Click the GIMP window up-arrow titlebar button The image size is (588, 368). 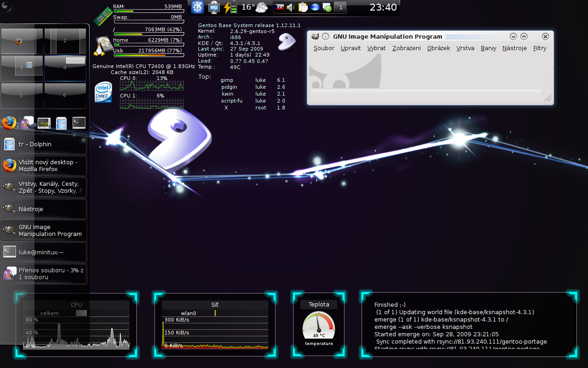tap(524, 36)
